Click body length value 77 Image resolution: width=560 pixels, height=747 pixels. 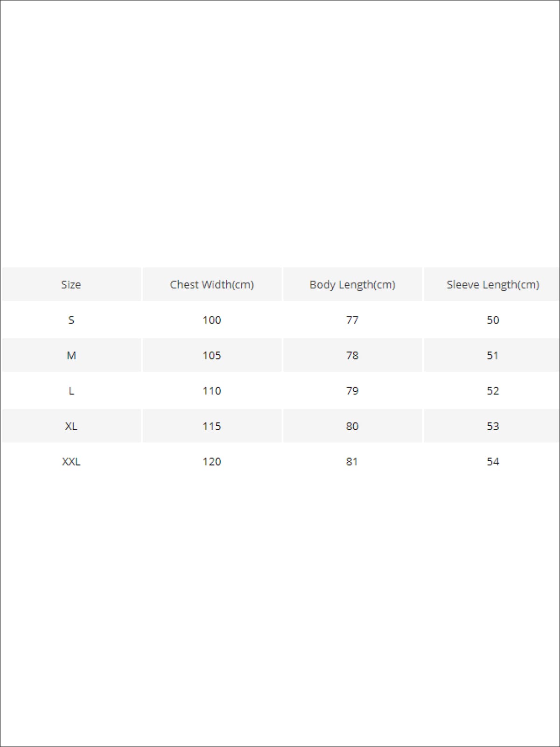tap(352, 320)
